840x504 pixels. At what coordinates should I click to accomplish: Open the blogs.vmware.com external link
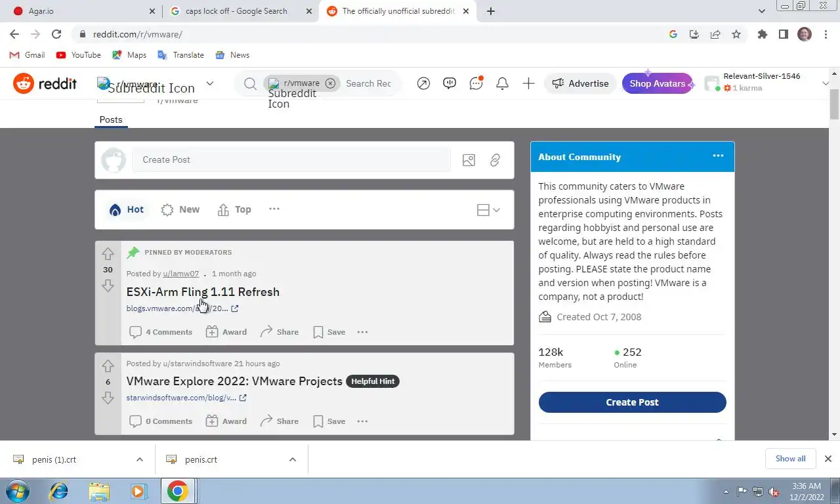click(x=182, y=308)
